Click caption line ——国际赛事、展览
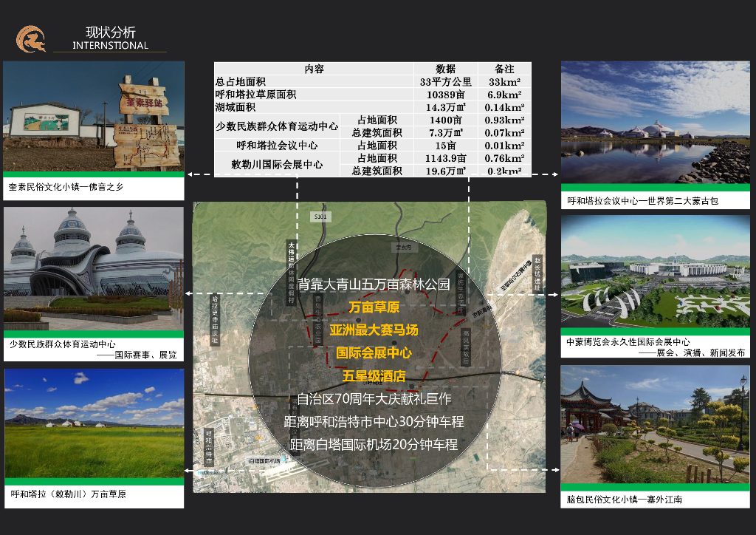This screenshot has height=535, width=756. [137, 355]
